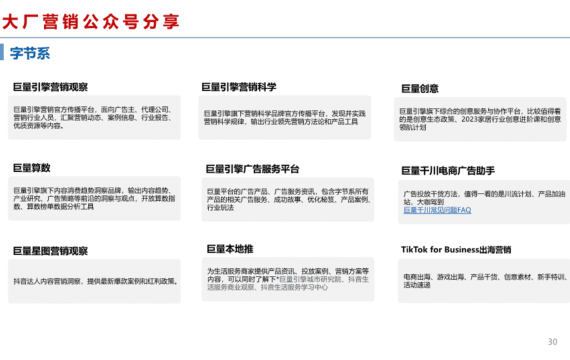This screenshot has height=360, width=570.
Task: Select description box under 巨量引擎营销观察
Action: [x=94, y=117]
